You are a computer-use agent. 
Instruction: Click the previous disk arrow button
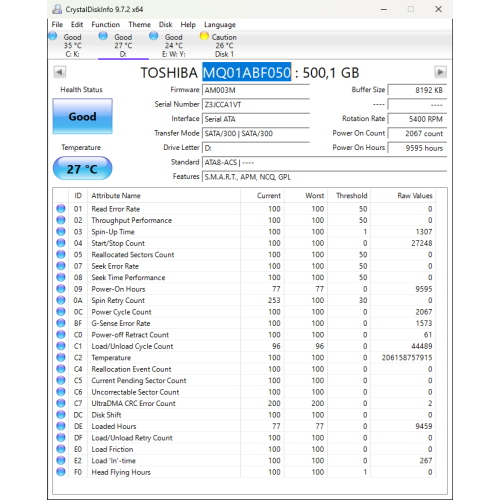[x=60, y=72]
